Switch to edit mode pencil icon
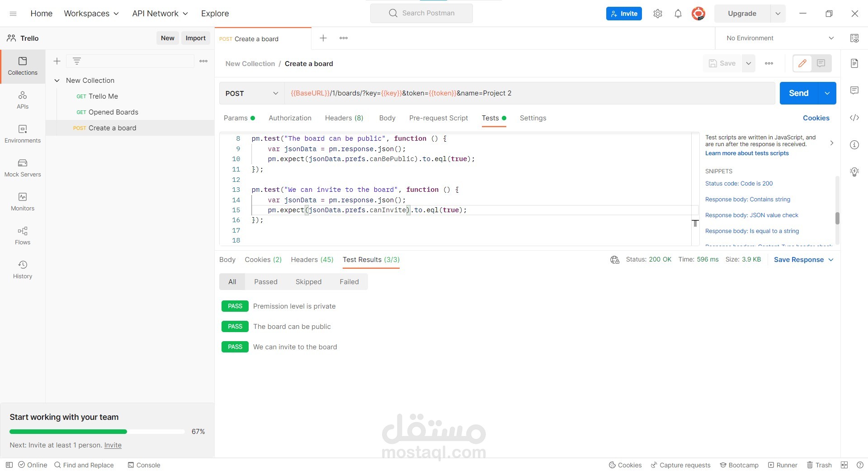Screen dimensions: 868x471 [x=802, y=63]
